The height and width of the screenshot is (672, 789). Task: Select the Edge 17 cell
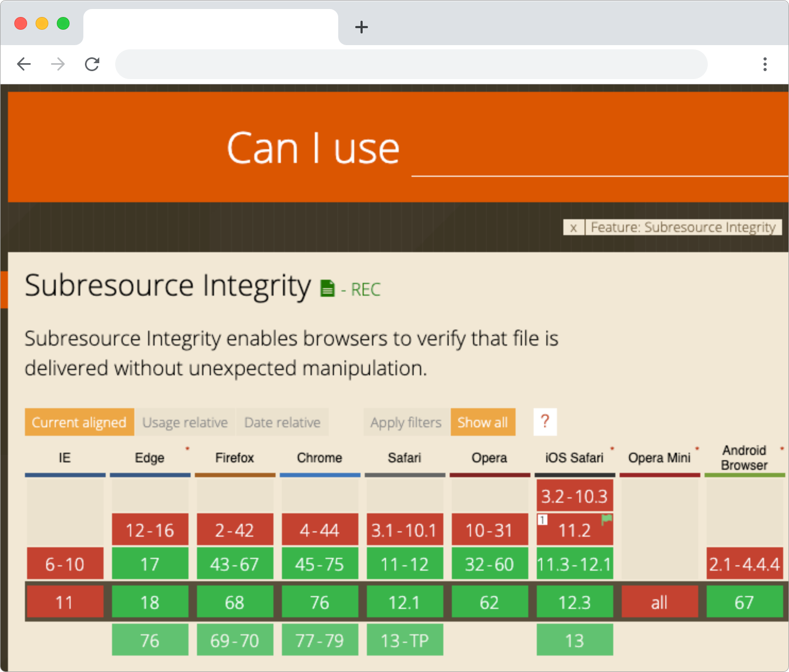click(x=150, y=564)
